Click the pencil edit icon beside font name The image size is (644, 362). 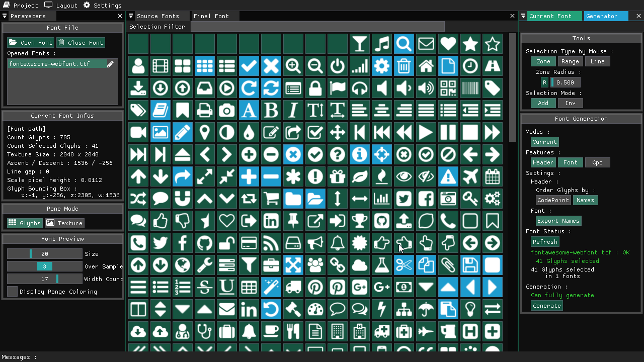click(x=110, y=64)
